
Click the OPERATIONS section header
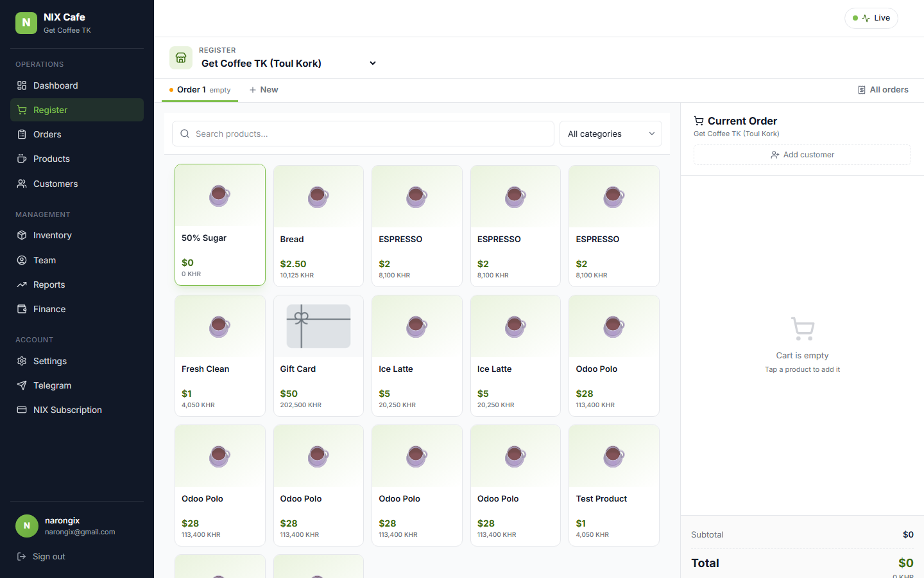(x=40, y=64)
